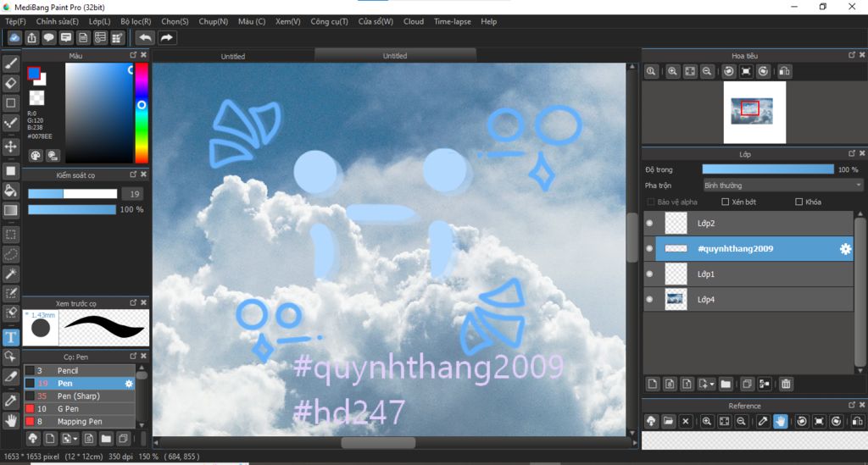
Task: Select the Lớp4 layer row
Action: (x=748, y=299)
